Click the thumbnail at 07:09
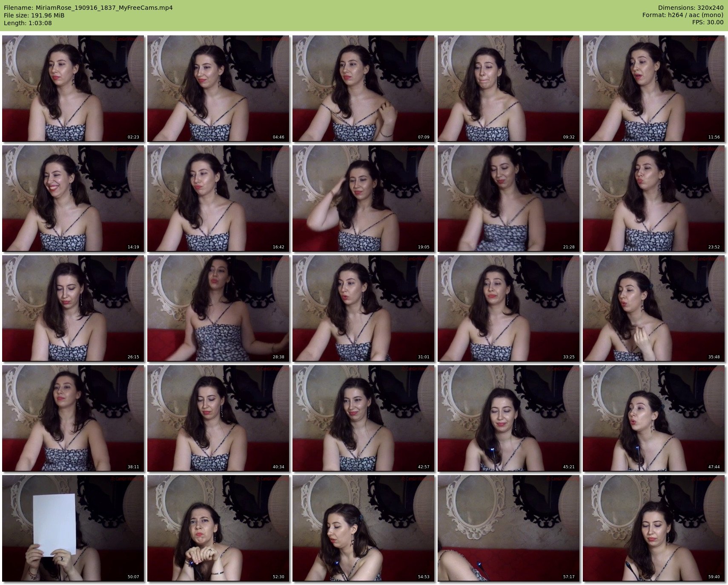Screen dimensions: 728x585 pyautogui.click(x=364, y=88)
